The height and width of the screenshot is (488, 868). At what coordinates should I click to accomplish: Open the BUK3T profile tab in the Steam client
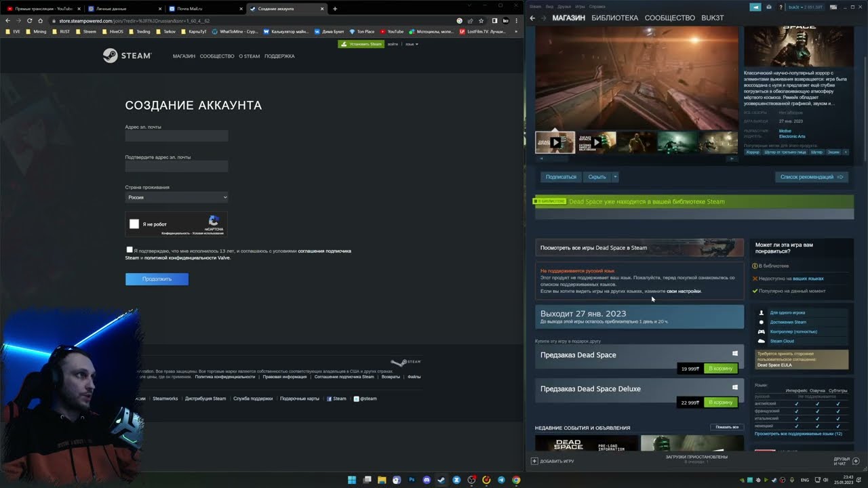click(713, 18)
